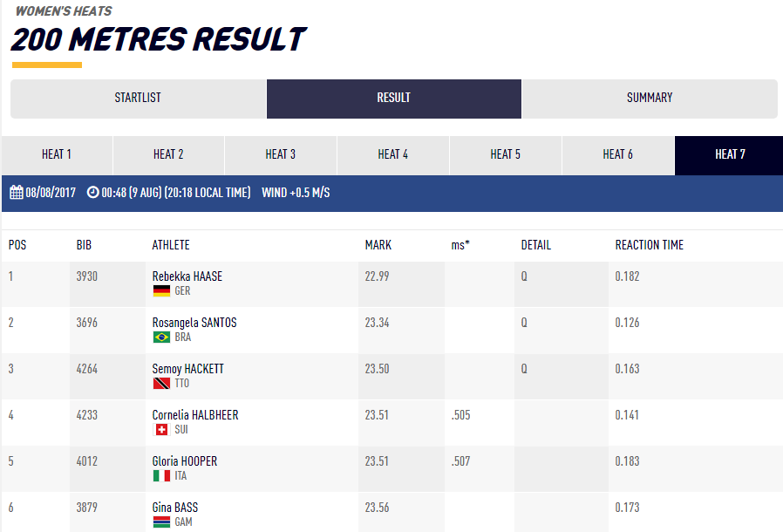The height and width of the screenshot is (532, 783).
Task: Click the Brazil flag under Rosangela Santos
Action: (x=161, y=338)
